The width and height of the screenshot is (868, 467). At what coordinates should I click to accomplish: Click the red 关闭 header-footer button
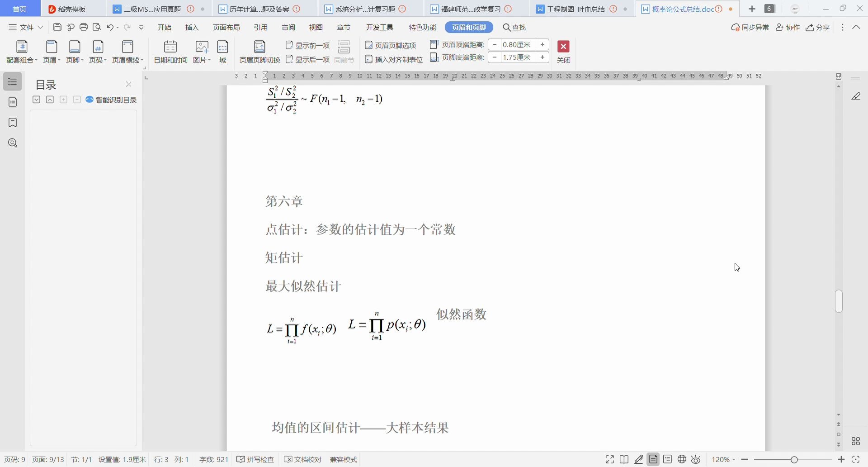563,52
